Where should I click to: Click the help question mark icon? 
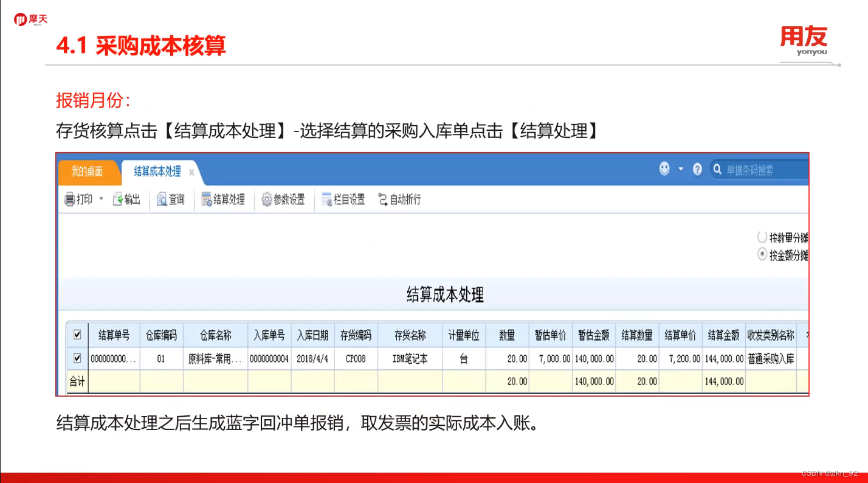pos(697,170)
